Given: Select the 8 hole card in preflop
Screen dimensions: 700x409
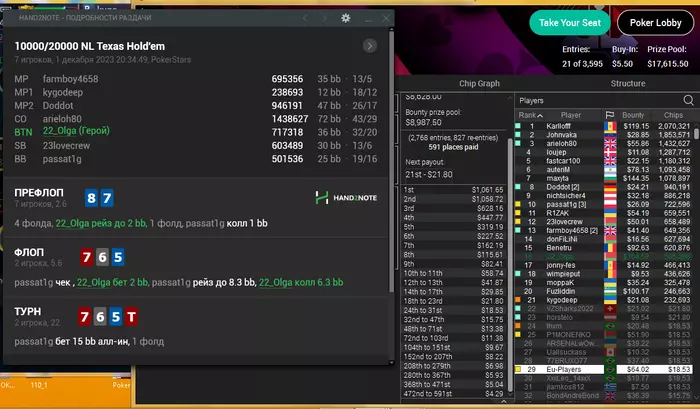Looking at the screenshot, I should click(91, 198).
